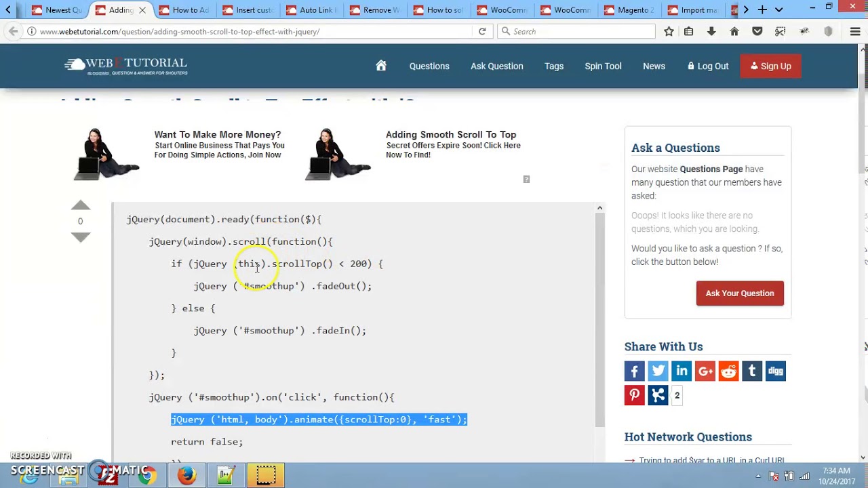Open the Tags nav link
The image size is (868, 488).
[554, 66]
